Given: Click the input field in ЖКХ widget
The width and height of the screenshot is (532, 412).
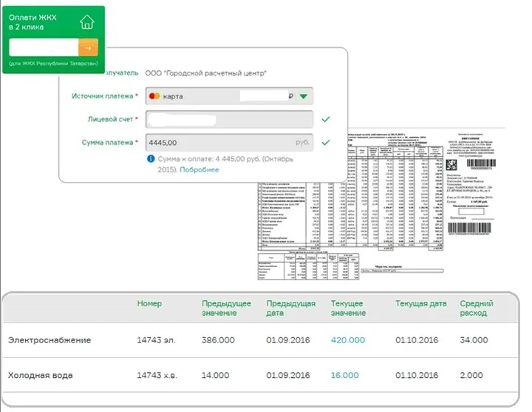Looking at the screenshot, I should click(x=43, y=47).
